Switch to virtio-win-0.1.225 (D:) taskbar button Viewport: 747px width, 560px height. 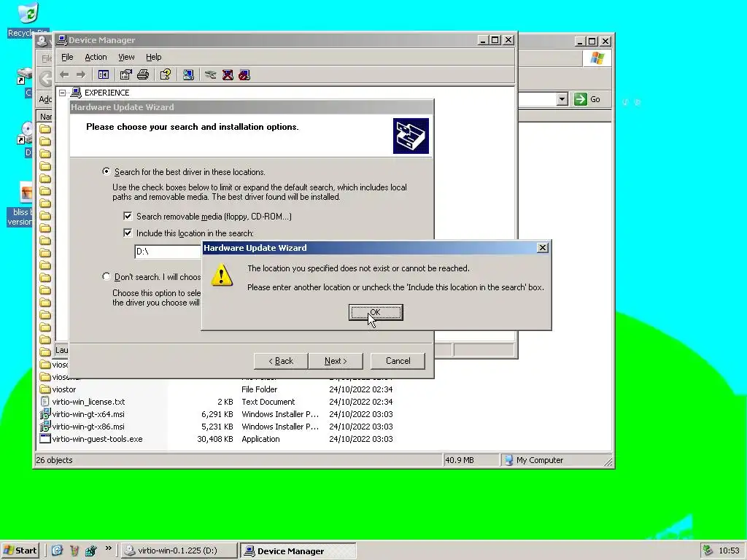179,551
